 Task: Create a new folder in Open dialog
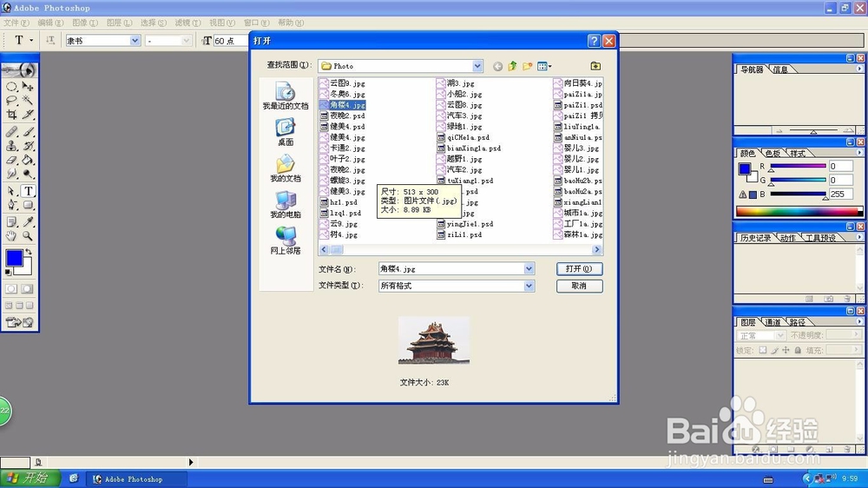pyautogui.click(x=527, y=66)
